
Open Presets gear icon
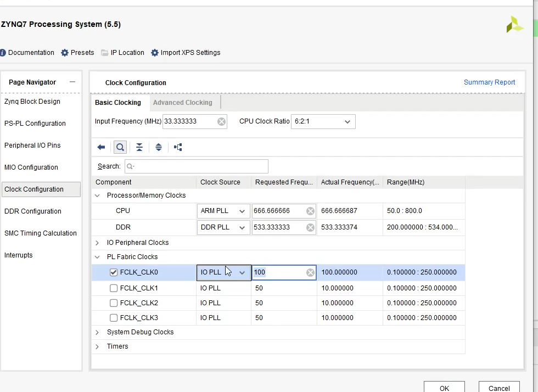65,53
